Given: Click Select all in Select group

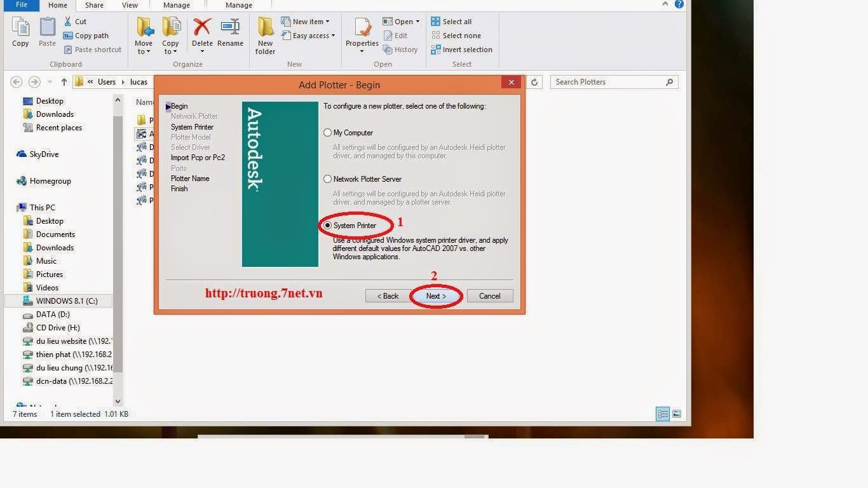Looking at the screenshot, I should [x=451, y=22].
